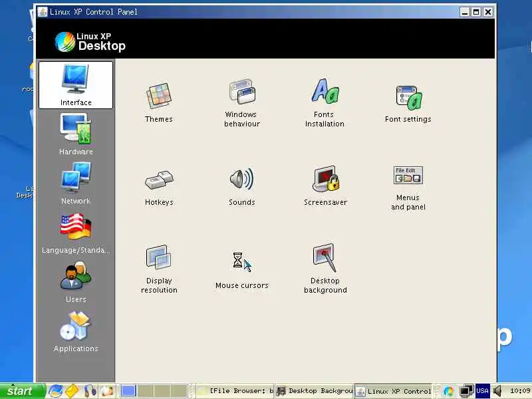This screenshot has width=532, height=399.
Task: Open Desktop background settings
Action: click(x=325, y=269)
